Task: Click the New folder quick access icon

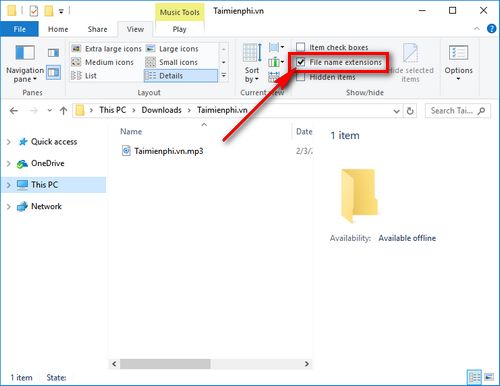Action: point(49,11)
